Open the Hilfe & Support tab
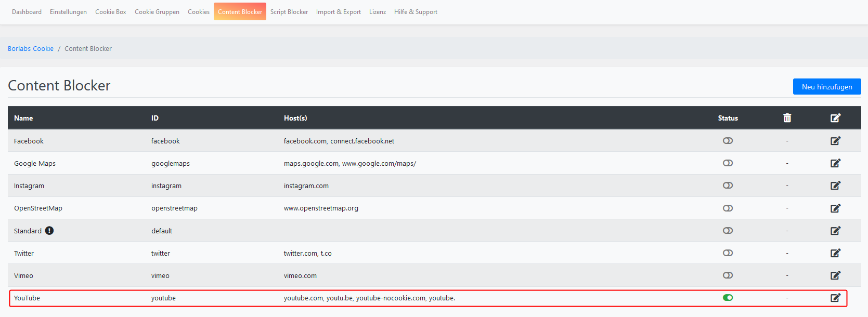This screenshot has height=317, width=868. click(x=416, y=11)
